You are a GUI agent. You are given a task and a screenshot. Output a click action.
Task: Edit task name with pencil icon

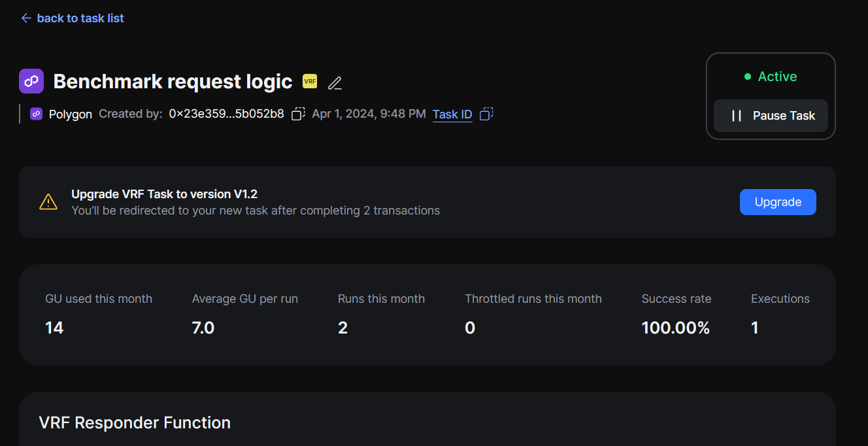[335, 83]
